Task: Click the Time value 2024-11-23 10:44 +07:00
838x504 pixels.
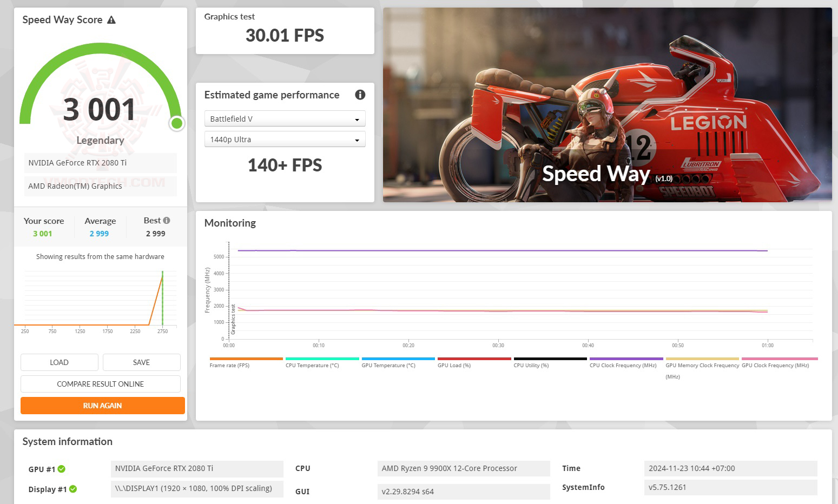Action: [x=731, y=468]
